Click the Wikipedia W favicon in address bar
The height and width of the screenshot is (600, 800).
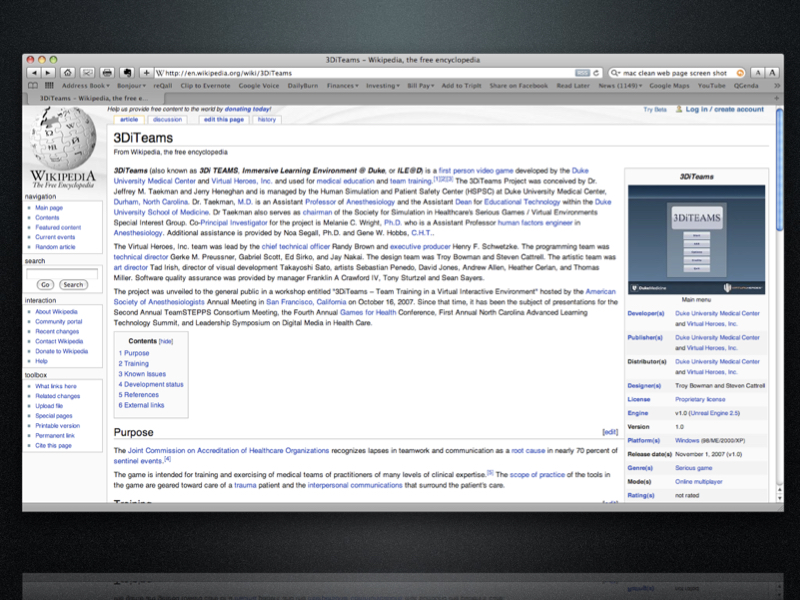160,73
